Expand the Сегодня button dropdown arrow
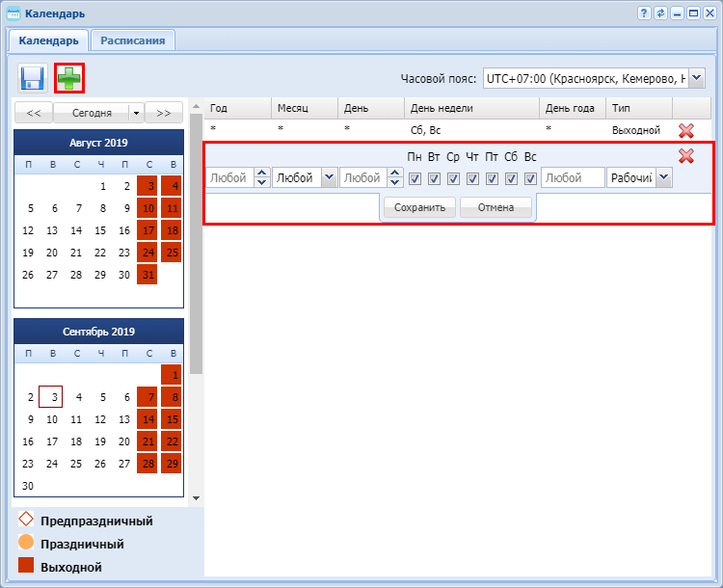 (136, 113)
